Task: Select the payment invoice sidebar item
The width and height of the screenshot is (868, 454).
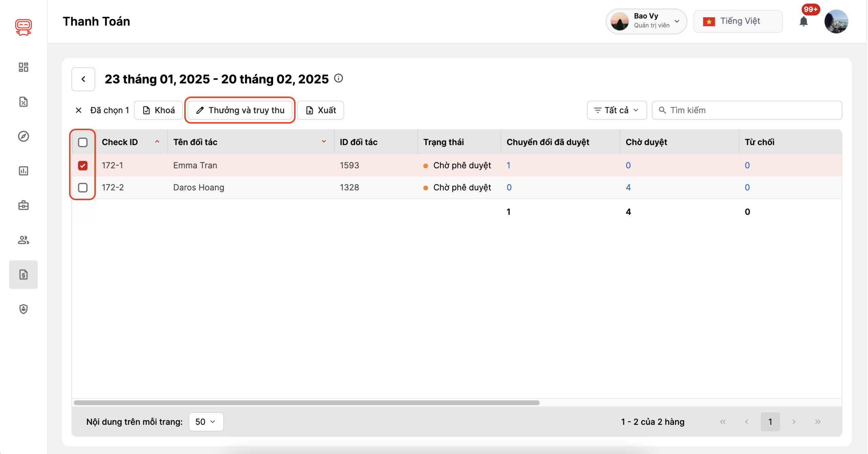Action: tap(23, 275)
